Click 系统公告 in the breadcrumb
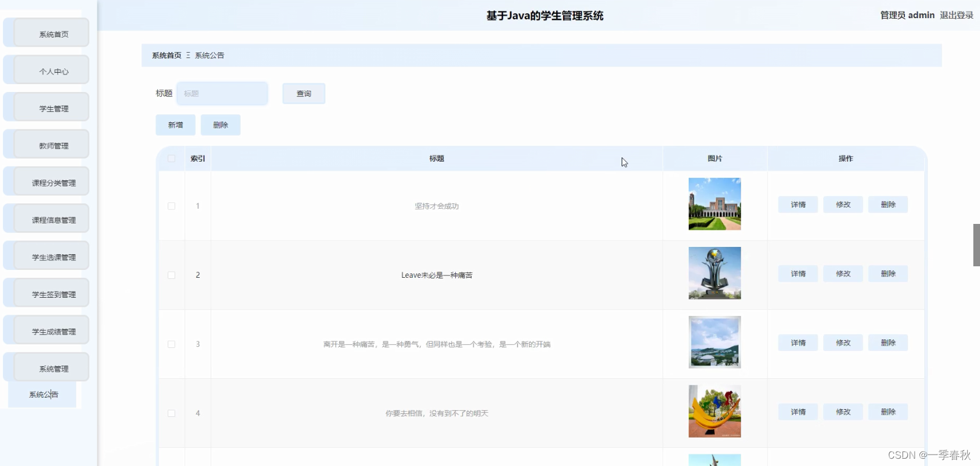Image resolution: width=980 pixels, height=466 pixels. coord(209,55)
